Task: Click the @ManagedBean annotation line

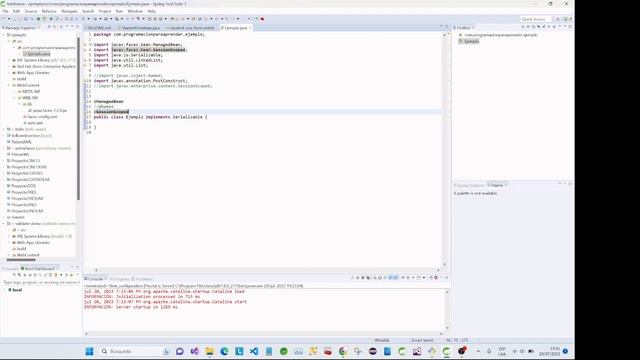Action: [109, 101]
